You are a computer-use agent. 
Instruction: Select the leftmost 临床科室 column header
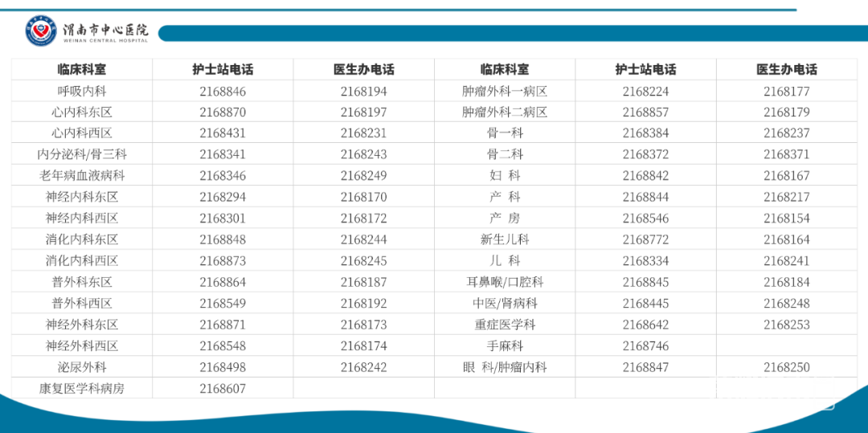pyautogui.click(x=81, y=70)
